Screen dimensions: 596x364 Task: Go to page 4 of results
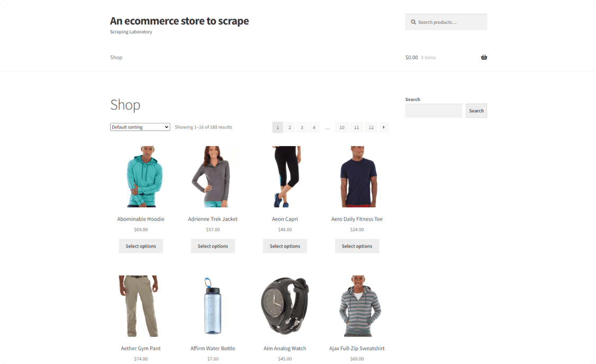[314, 128]
